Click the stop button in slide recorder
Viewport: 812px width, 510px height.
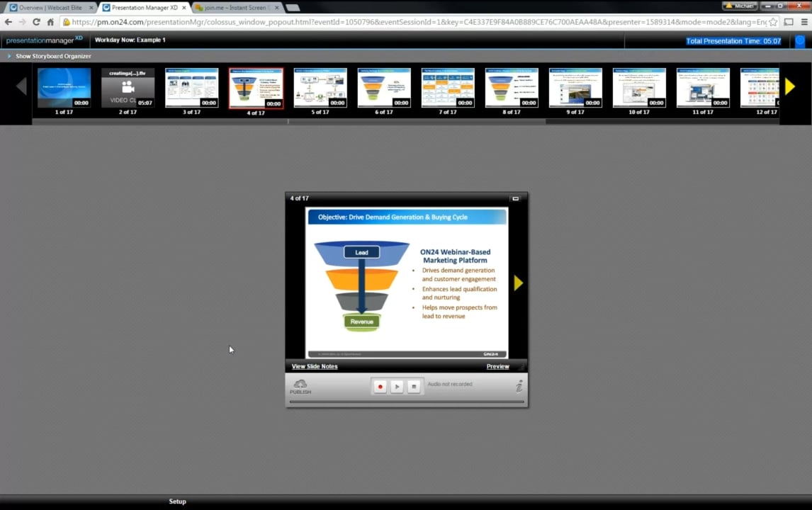click(x=414, y=386)
